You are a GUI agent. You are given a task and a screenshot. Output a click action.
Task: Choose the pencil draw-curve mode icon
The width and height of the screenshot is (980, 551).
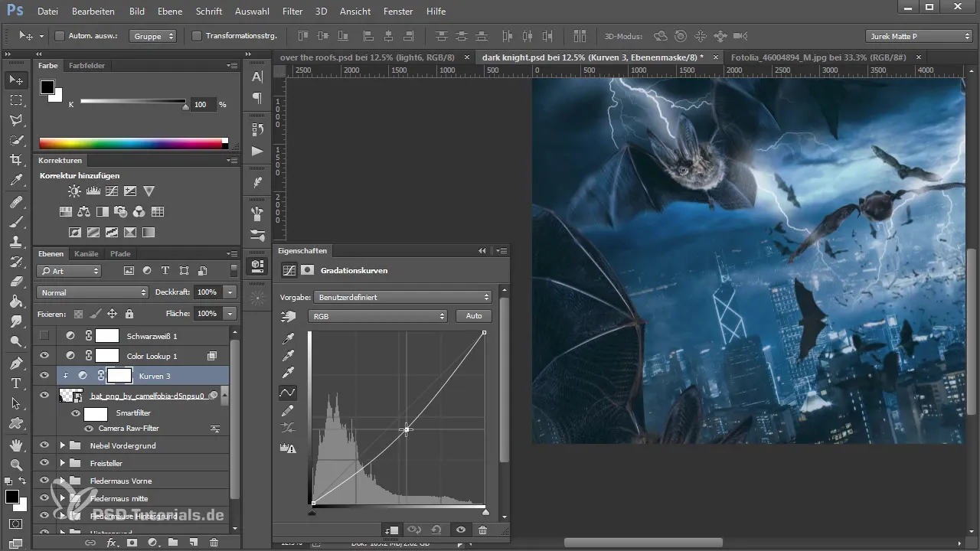click(x=289, y=411)
